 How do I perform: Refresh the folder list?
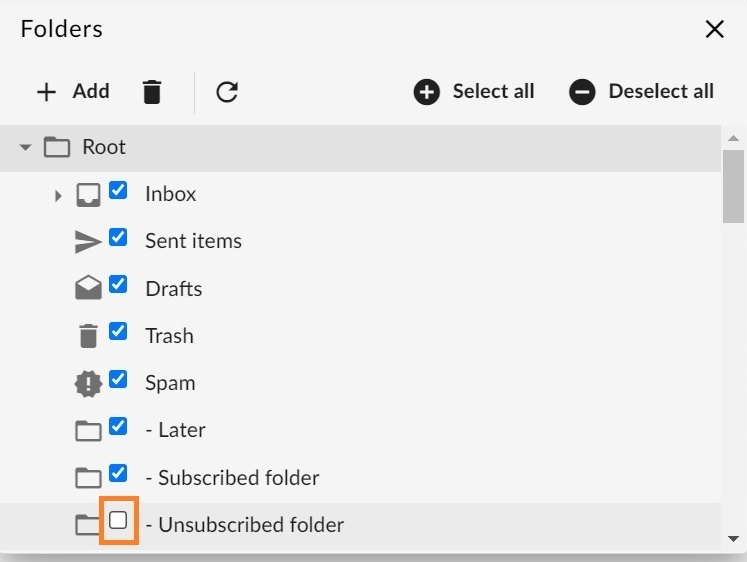click(227, 92)
